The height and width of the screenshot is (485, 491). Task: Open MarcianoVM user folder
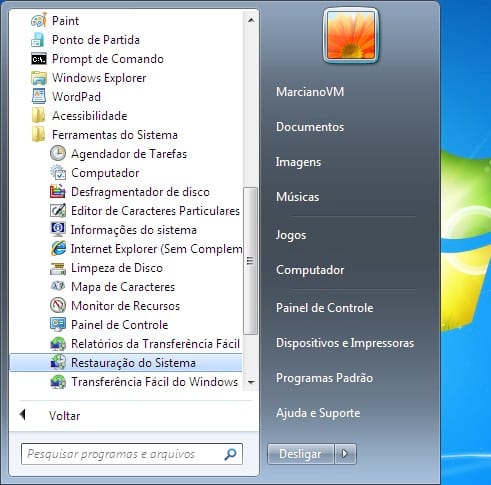pyautogui.click(x=310, y=92)
